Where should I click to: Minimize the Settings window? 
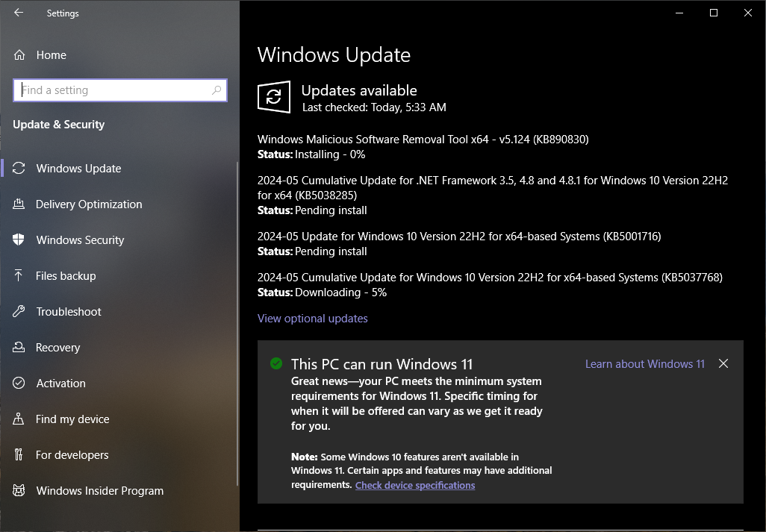[679, 13]
